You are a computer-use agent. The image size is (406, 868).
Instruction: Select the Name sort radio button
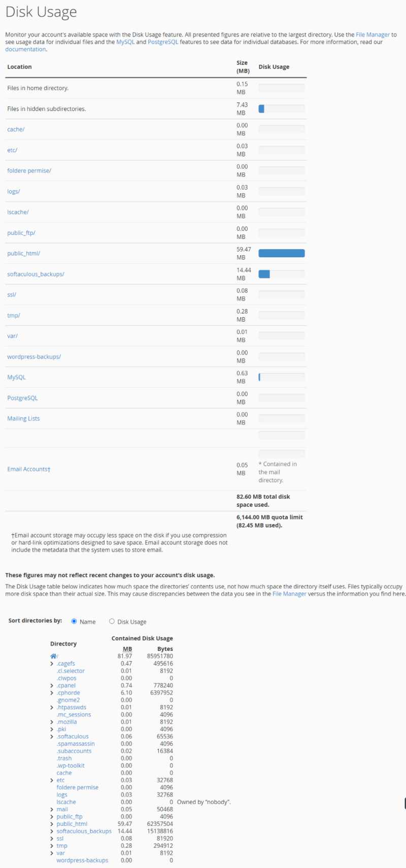tap(74, 621)
